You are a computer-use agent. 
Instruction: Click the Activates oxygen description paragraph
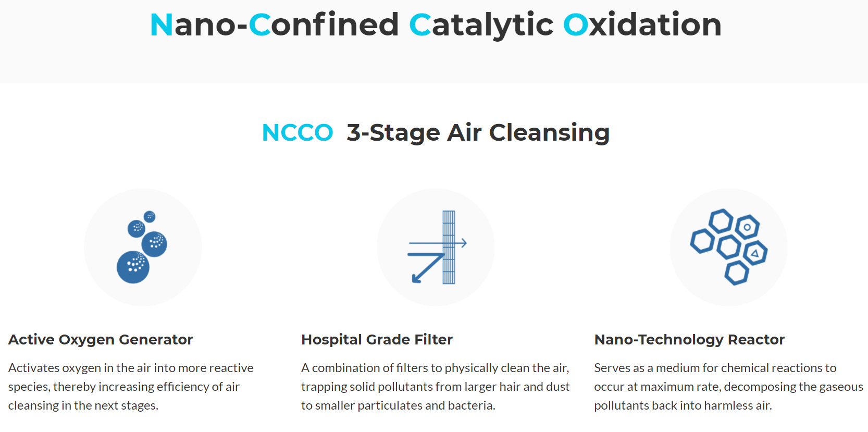pos(131,387)
